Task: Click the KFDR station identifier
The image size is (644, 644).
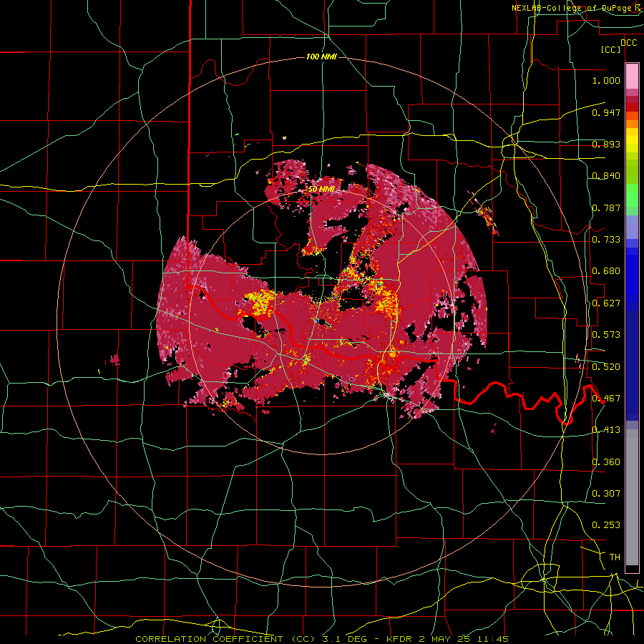Action: point(400,639)
